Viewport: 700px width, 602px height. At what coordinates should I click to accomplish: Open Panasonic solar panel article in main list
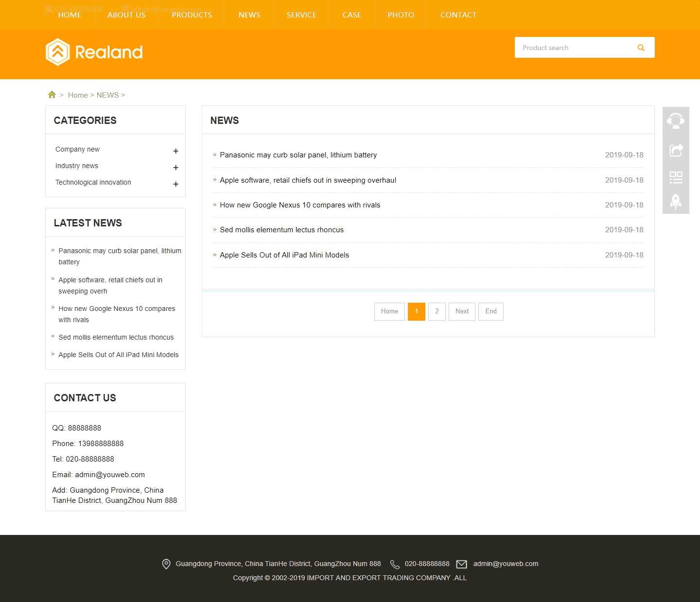(x=298, y=155)
